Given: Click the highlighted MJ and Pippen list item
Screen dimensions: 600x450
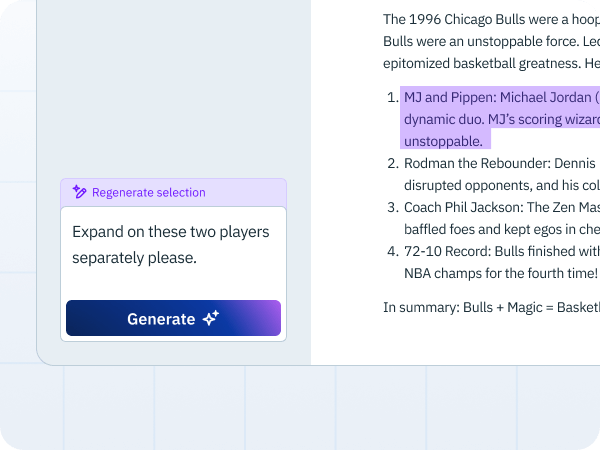Looking at the screenshot, I should point(500,119).
